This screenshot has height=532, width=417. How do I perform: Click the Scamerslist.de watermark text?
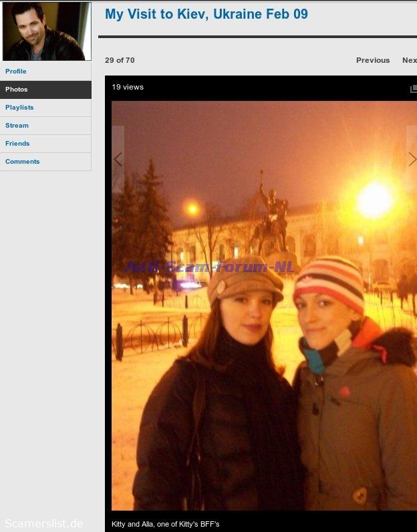44,523
